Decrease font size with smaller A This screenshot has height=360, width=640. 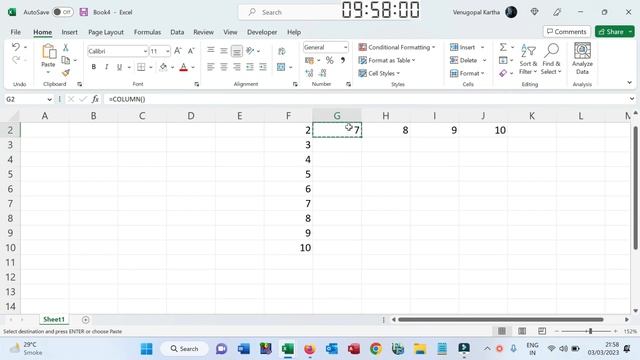191,51
